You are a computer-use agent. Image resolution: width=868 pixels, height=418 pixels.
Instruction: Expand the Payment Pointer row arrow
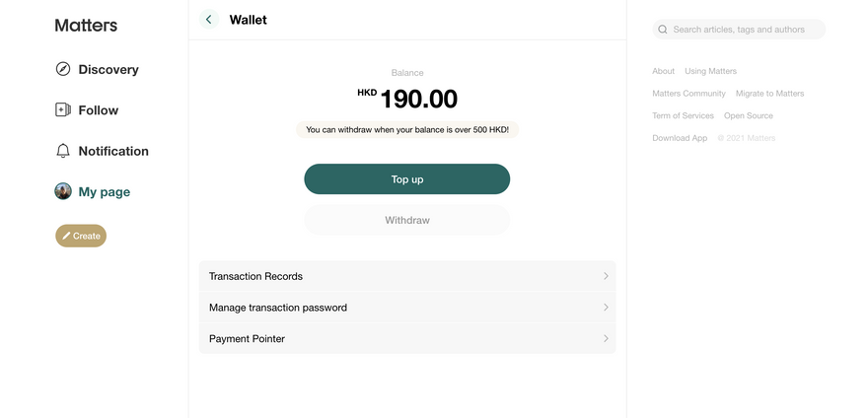pos(606,338)
